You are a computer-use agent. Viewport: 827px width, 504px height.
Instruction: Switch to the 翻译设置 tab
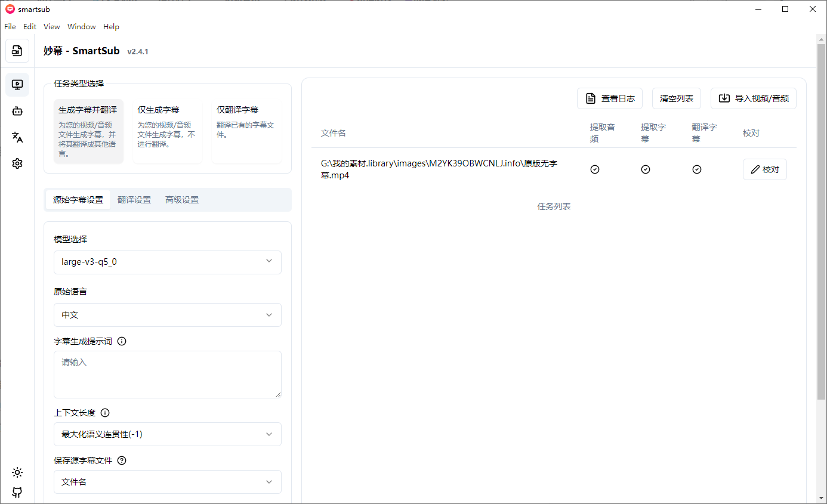pos(134,200)
